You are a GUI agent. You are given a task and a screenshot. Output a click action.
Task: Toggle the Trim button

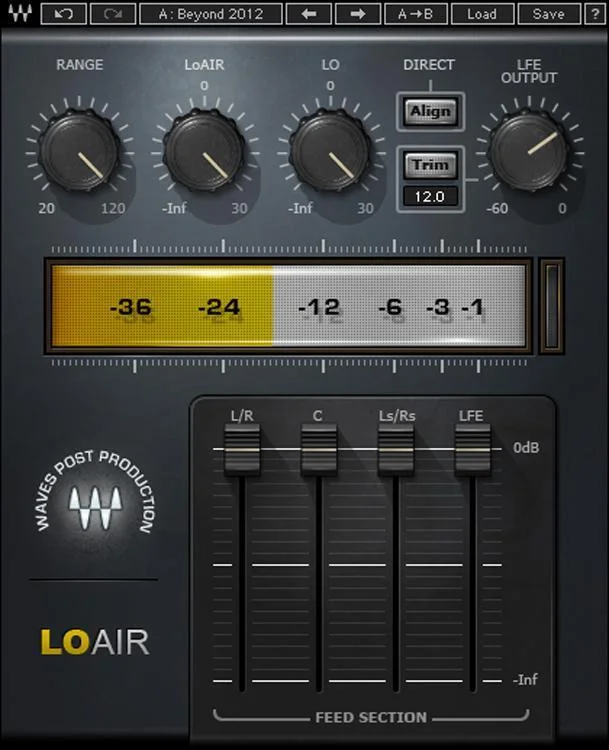[430, 165]
